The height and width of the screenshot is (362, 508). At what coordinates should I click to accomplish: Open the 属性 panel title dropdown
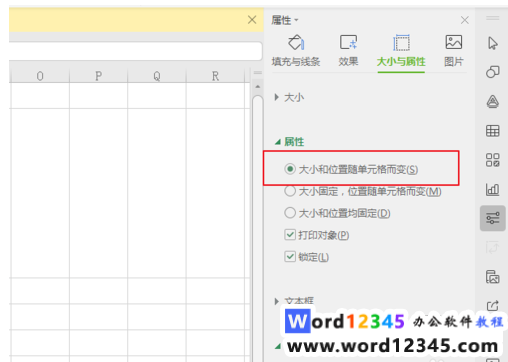(284, 20)
